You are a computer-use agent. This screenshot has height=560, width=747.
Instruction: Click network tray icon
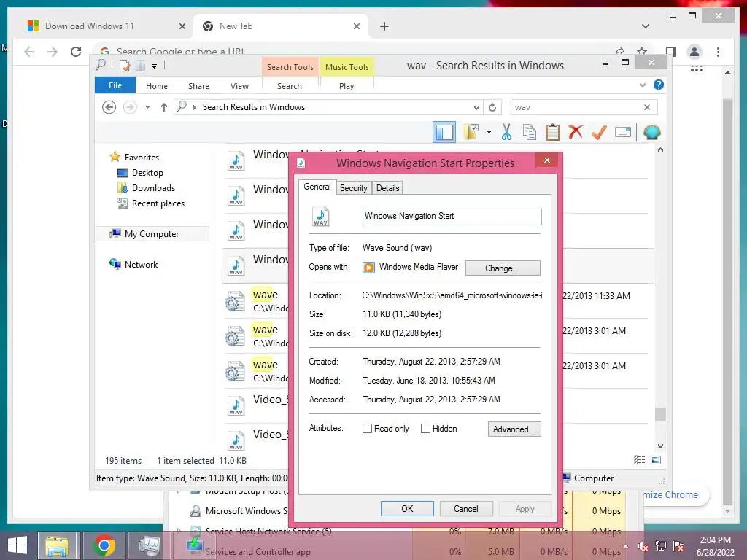point(661,546)
